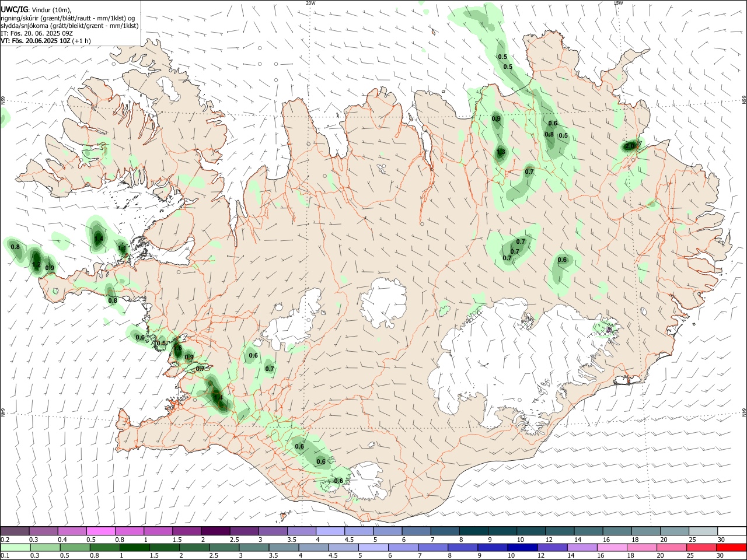Screen dimensions: 747x560
Task: Click the red-pink rain legend swatch for 25
Action: (702, 547)
